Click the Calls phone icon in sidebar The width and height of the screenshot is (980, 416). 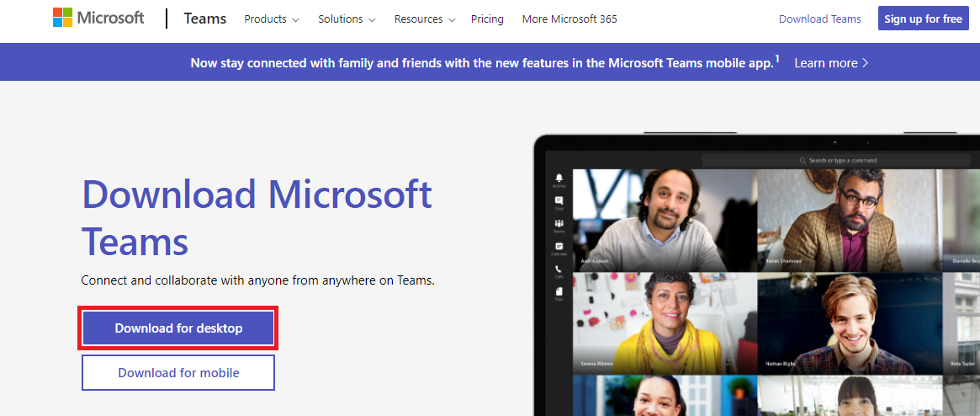click(559, 271)
